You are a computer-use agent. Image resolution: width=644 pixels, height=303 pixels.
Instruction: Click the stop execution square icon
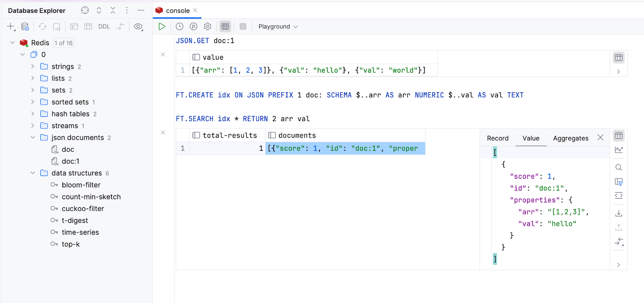coord(243,27)
